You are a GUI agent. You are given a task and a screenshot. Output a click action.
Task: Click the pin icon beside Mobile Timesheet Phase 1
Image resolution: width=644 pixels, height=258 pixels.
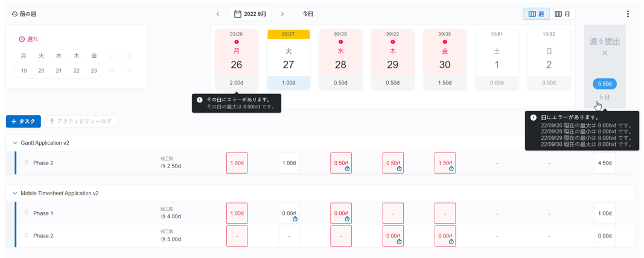tap(27, 213)
